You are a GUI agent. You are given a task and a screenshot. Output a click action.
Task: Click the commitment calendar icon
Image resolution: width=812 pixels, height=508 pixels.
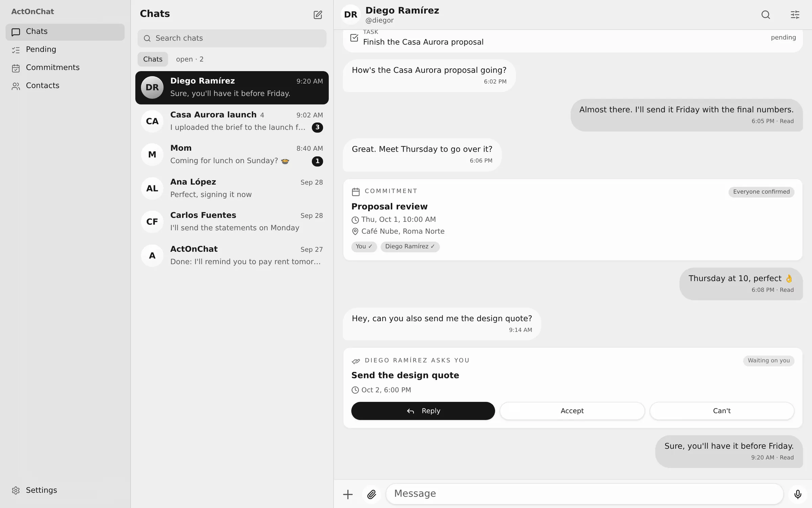click(356, 192)
